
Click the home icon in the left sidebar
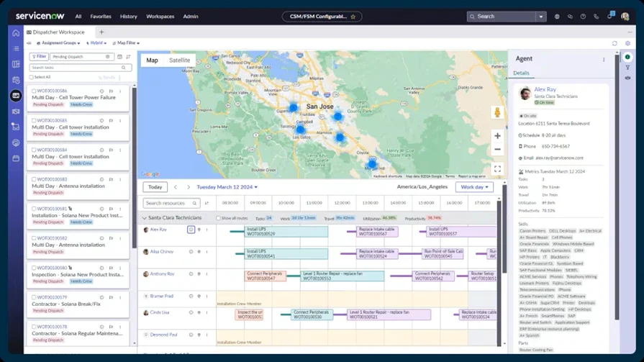pyautogui.click(x=16, y=33)
